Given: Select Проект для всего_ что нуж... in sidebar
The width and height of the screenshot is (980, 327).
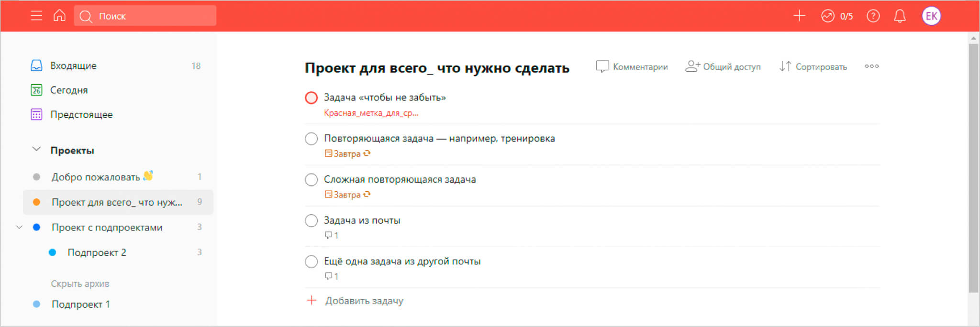Looking at the screenshot, I should (x=118, y=202).
